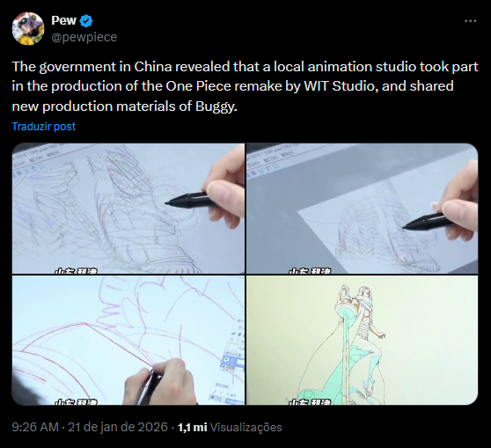The width and height of the screenshot is (491, 448).
Task: Click the 9:26 AM timestamp
Action: click(35, 428)
